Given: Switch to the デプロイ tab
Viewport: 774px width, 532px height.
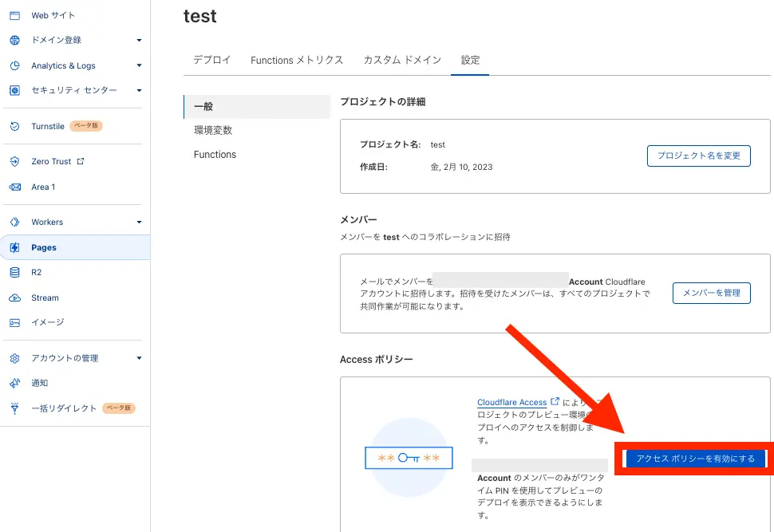Looking at the screenshot, I should point(212,60).
